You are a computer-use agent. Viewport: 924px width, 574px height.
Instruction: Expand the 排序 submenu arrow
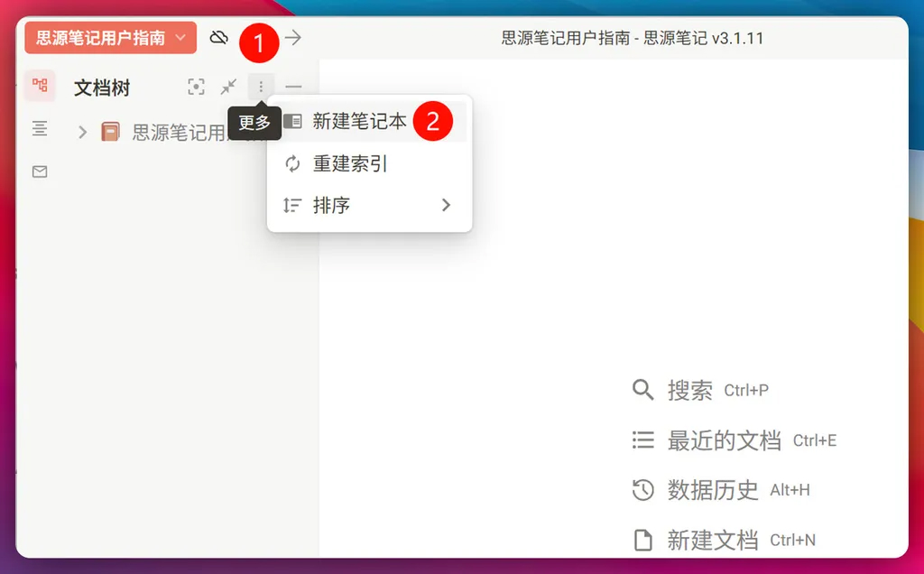[446, 205]
